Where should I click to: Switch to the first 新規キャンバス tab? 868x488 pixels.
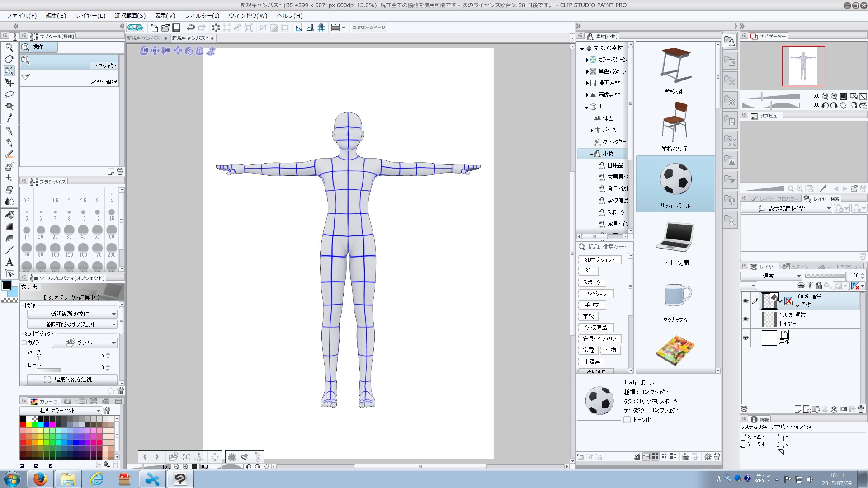pos(144,38)
